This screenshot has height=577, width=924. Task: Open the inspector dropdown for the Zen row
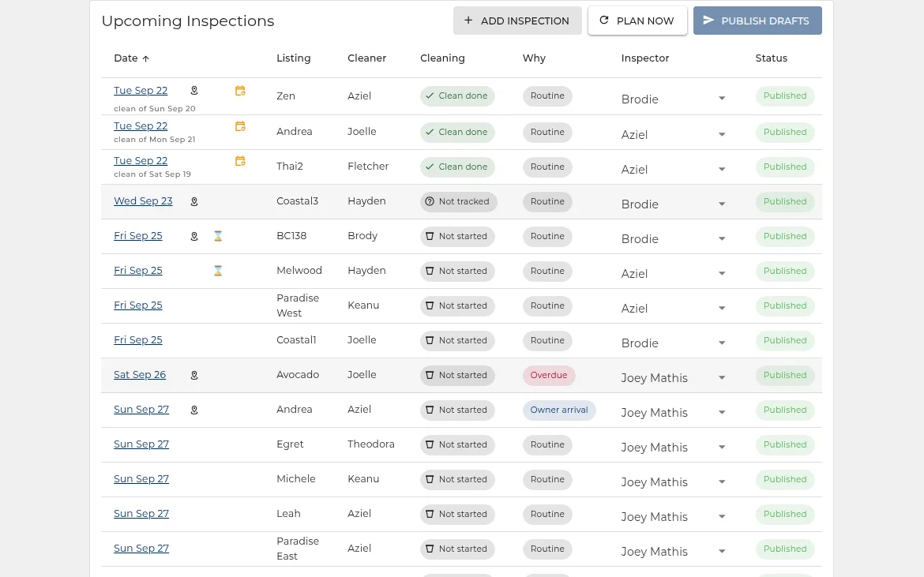coord(722,99)
